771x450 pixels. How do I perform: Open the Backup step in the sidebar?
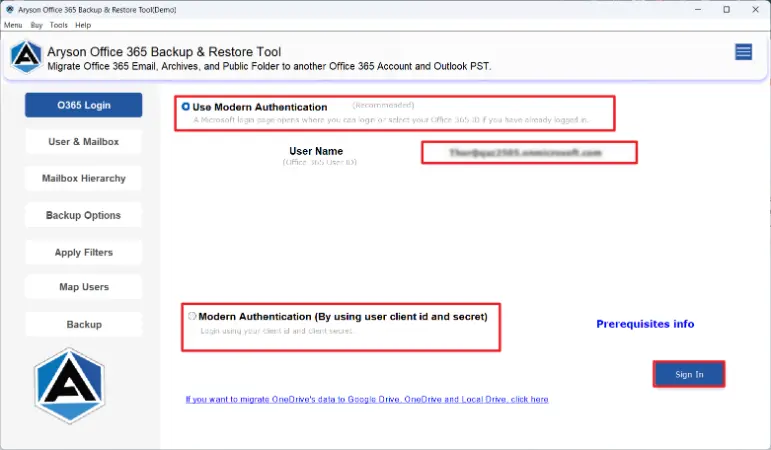[x=84, y=325]
